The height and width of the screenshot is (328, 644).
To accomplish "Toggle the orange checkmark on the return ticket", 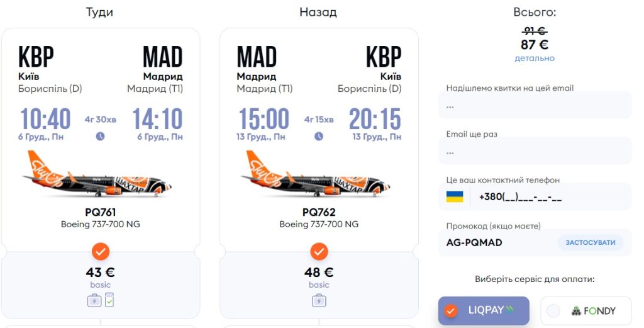I will [319, 252].
